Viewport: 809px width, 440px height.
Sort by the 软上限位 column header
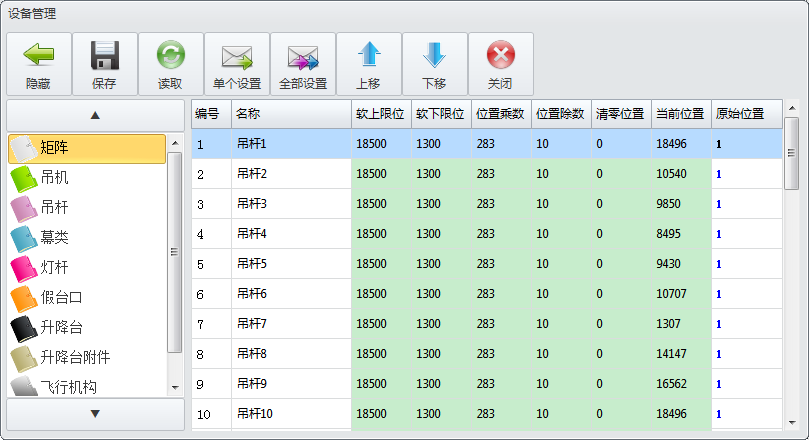coord(380,114)
